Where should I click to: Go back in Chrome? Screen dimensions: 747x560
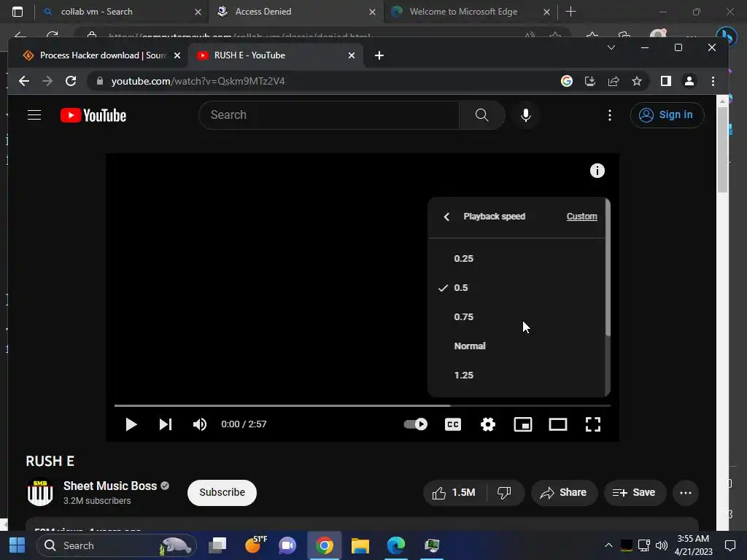[24, 81]
